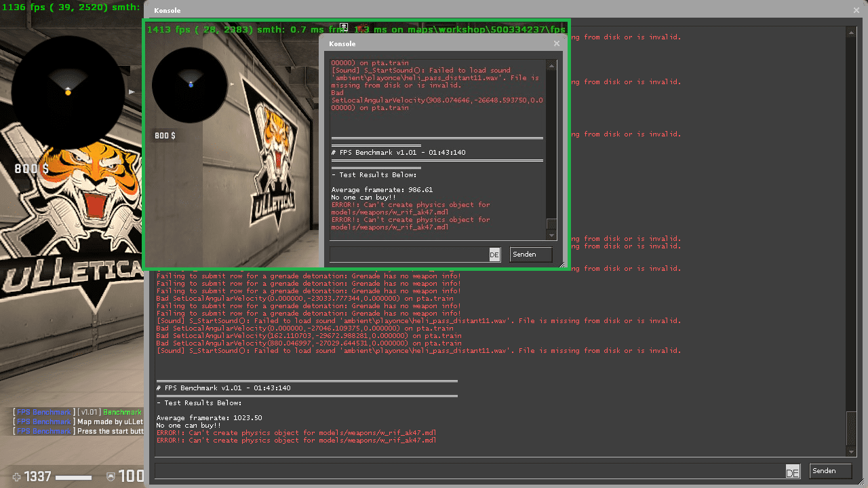Image resolution: width=868 pixels, height=488 pixels.
Task: Click the scrollbar thumb of the inset Konsole
Action: (552, 225)
